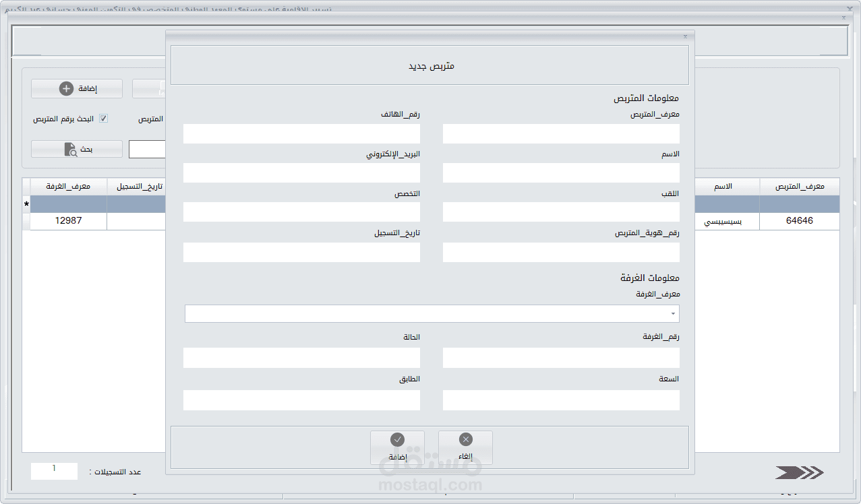Click the plus icon on the background إضافة button
This screenshot has height=504, width=861.
pos(66,88)
